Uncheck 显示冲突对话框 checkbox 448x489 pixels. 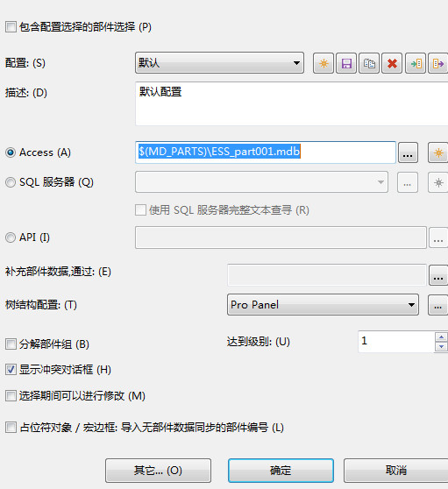tap(11, 370)
